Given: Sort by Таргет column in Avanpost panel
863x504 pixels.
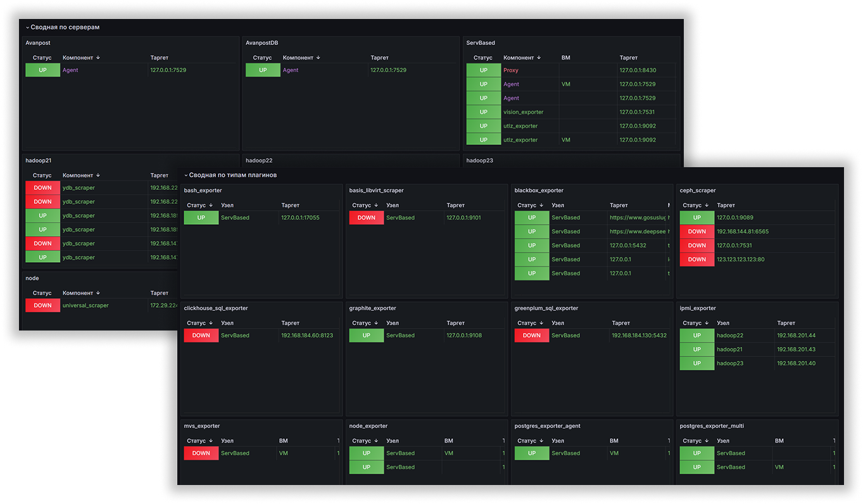Looking at the screenshot, I should pos(160,58).
